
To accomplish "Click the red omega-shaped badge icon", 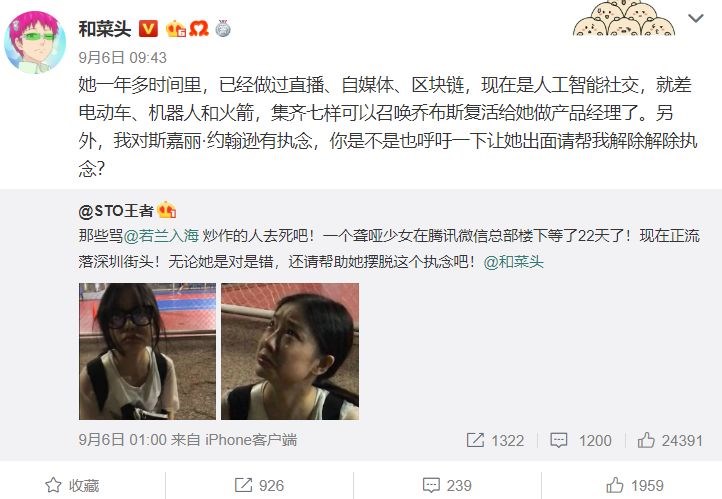I will (x=199, y=29).
